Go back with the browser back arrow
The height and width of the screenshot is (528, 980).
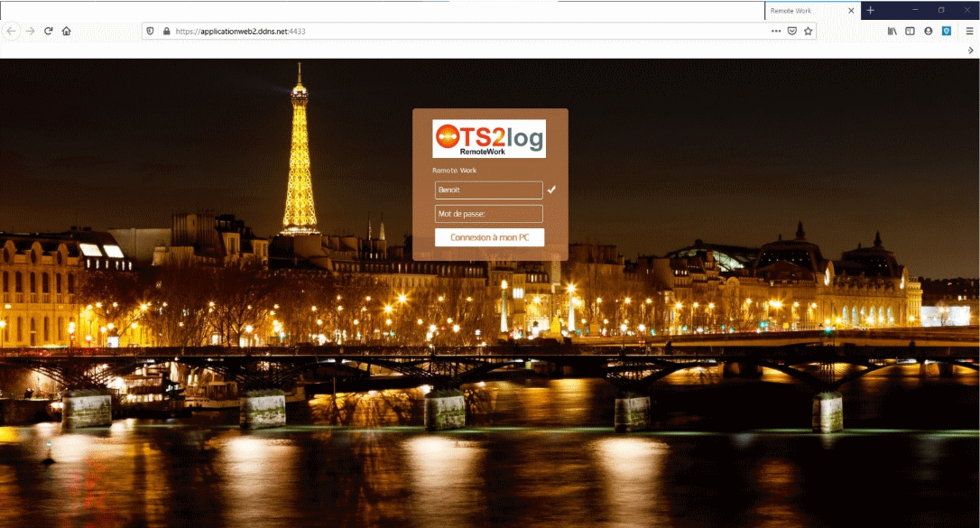pos(11,31)
